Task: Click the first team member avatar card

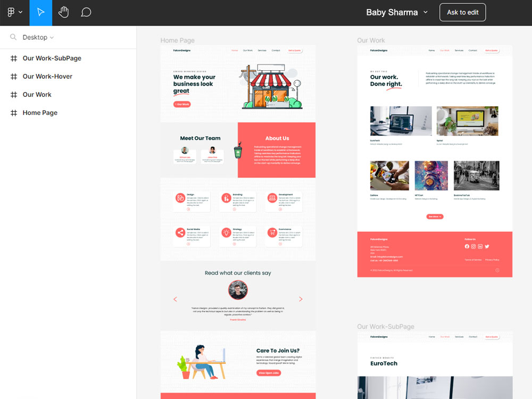Action: [185, 155]
